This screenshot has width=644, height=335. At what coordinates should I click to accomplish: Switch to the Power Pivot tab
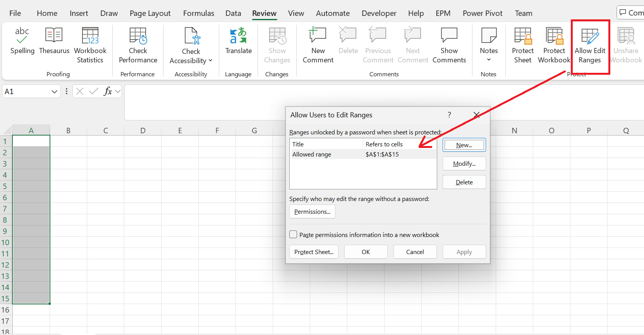(x=483, y=13)
